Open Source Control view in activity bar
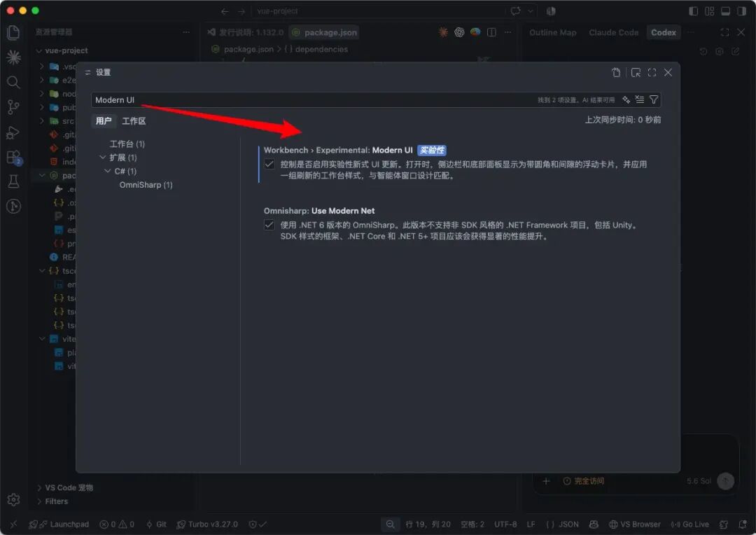Image resolution: width=756 pixels, height=535 pixels. [13, 107]
